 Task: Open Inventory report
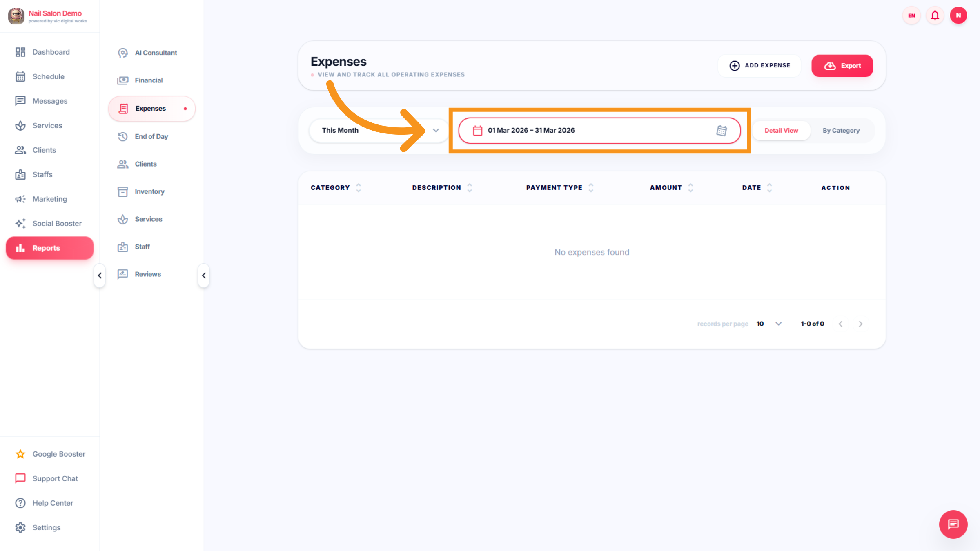(149, 191)
